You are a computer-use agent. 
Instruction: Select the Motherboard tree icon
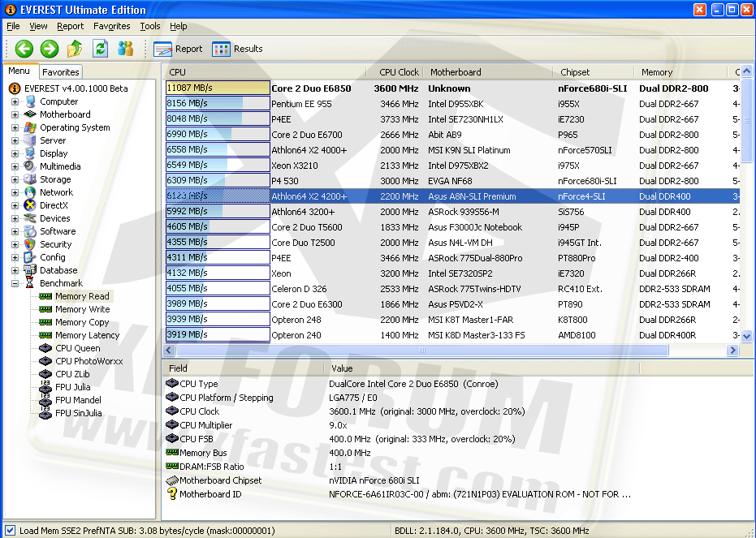coord(30,114)
